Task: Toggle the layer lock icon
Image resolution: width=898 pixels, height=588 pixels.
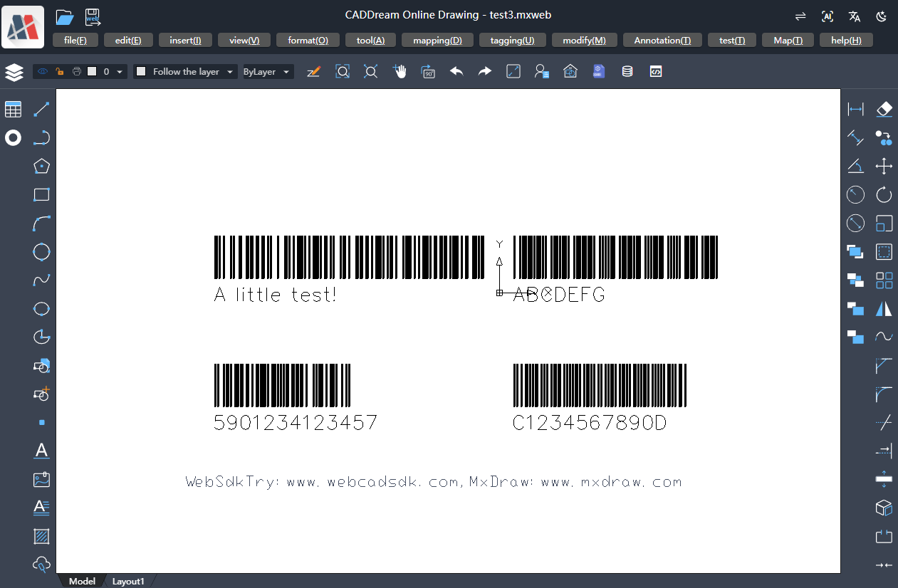Action: click(60, 72)
